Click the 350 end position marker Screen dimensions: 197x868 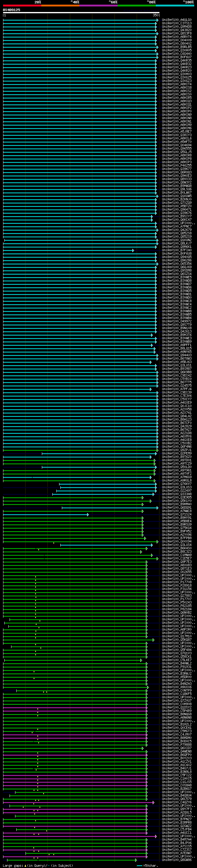155,15
